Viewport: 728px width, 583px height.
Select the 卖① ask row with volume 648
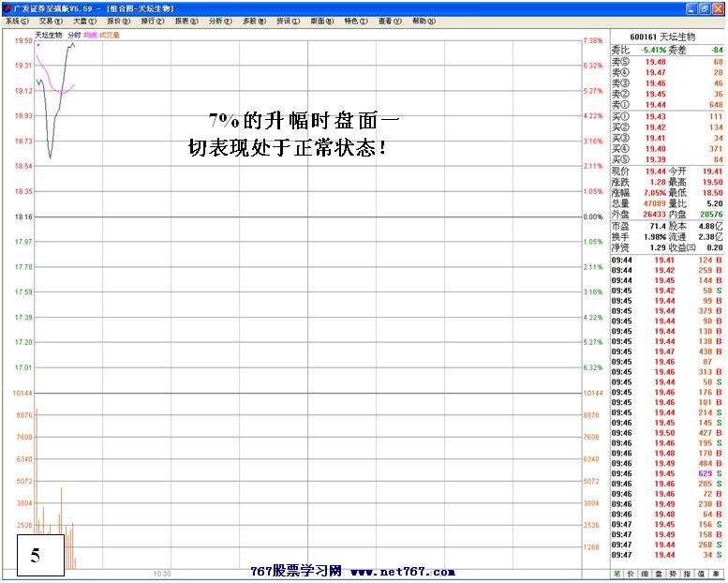coord(667,105)
